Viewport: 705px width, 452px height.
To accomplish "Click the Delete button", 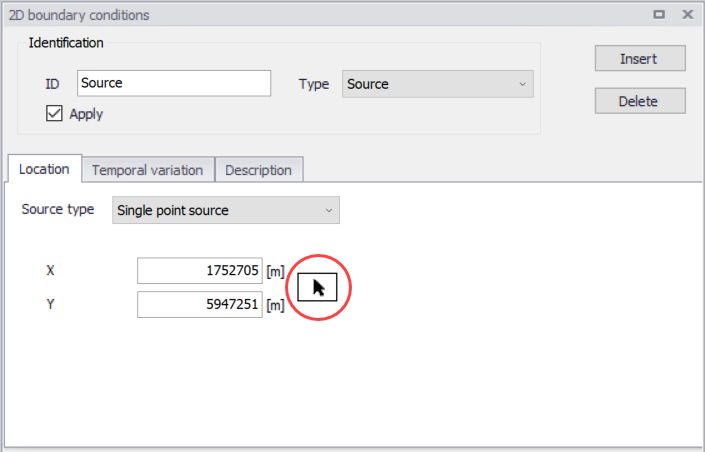I will coord(640,101).
